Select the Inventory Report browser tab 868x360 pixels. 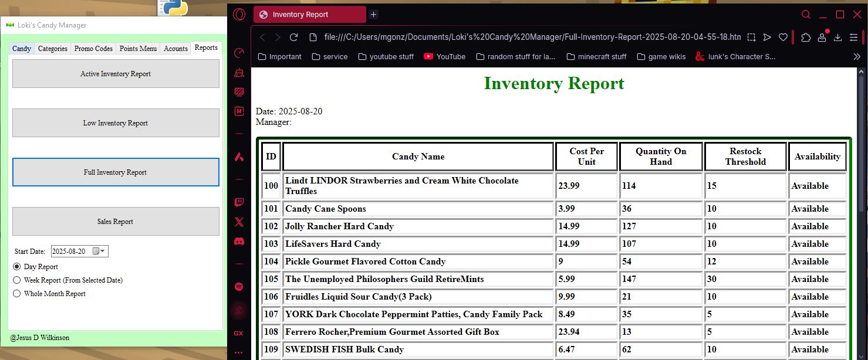pyautogui.click(x=309, y=15)
